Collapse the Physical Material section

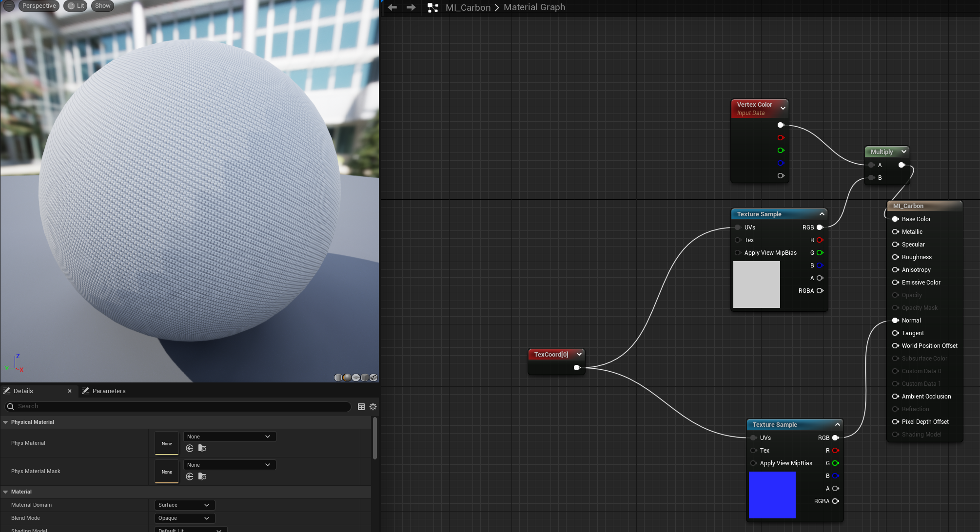pyautogui.click(x=5, y=422)
